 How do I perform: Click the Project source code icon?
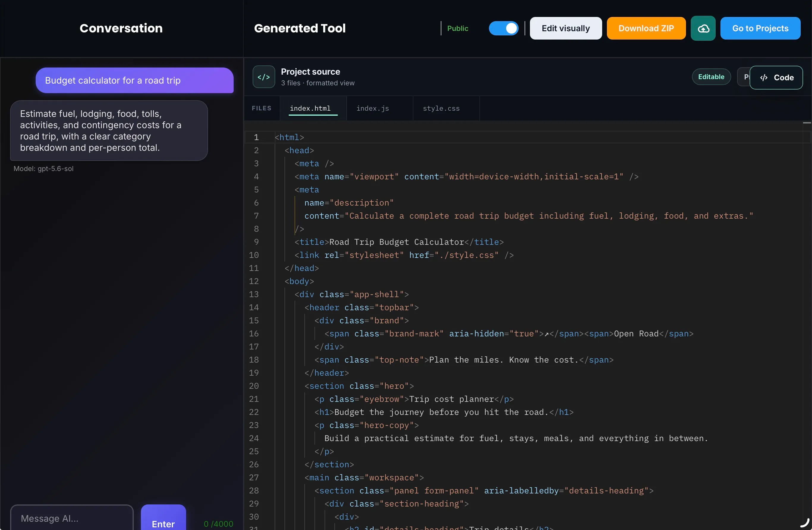264,77
